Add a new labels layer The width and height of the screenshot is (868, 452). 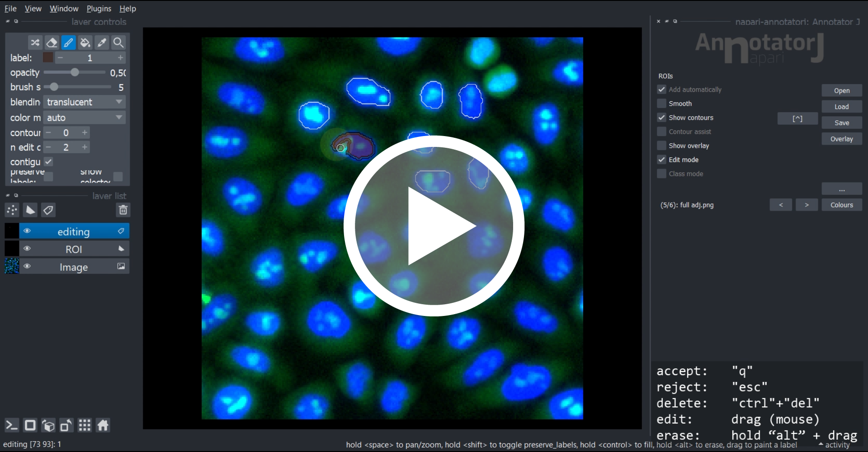(x=48, y=210)
